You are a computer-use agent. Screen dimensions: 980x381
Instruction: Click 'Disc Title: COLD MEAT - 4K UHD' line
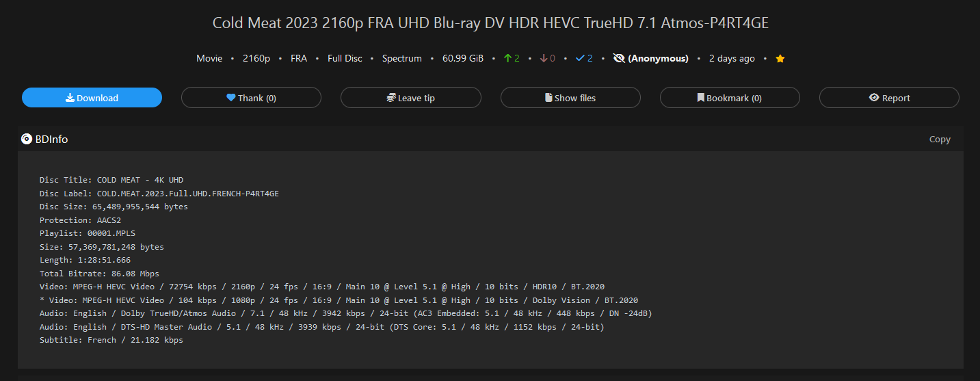[x=111, y=180]
